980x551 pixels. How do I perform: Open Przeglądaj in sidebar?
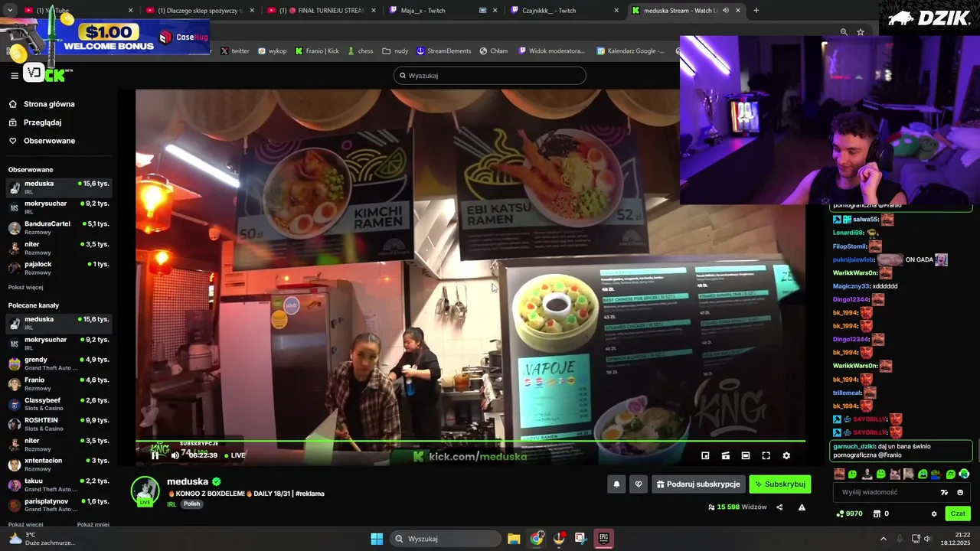[42, 122]
